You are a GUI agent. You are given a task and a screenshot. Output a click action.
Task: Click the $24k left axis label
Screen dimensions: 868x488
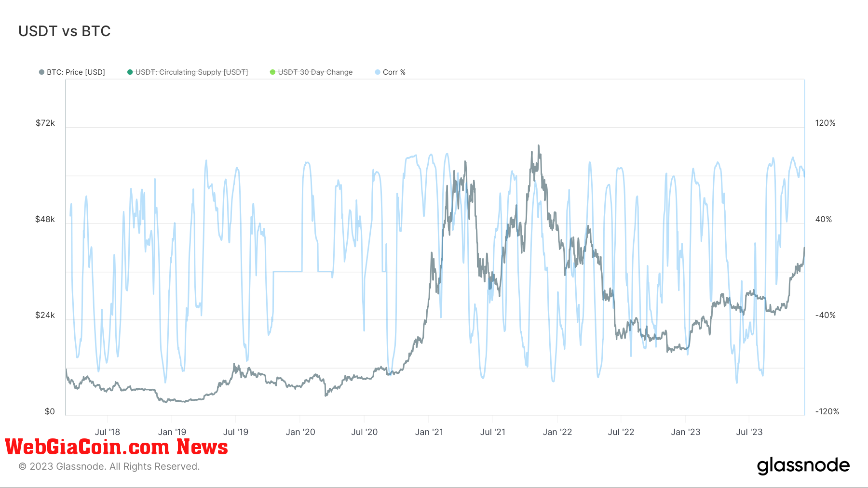click(x=45, y=315)
